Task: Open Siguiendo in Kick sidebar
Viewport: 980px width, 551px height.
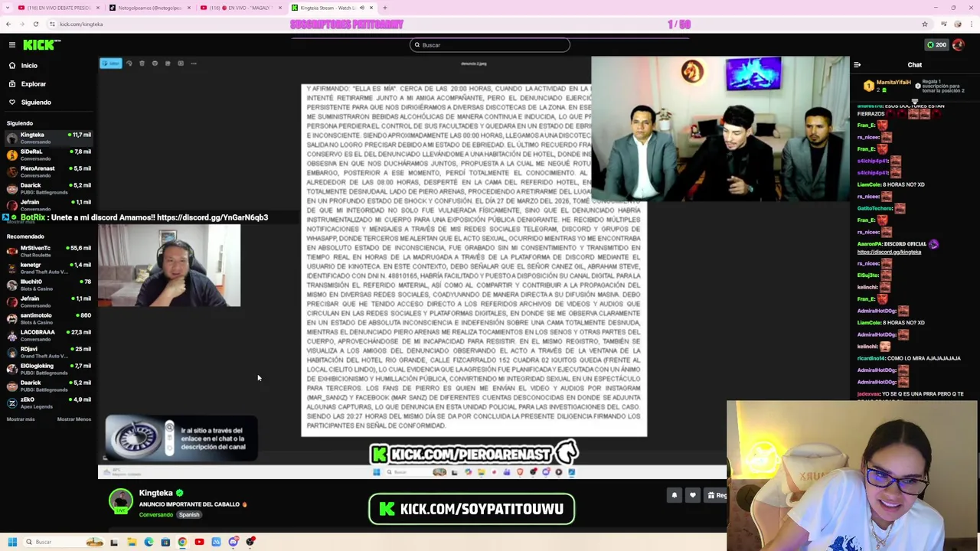Action: [x=36, y=103]
